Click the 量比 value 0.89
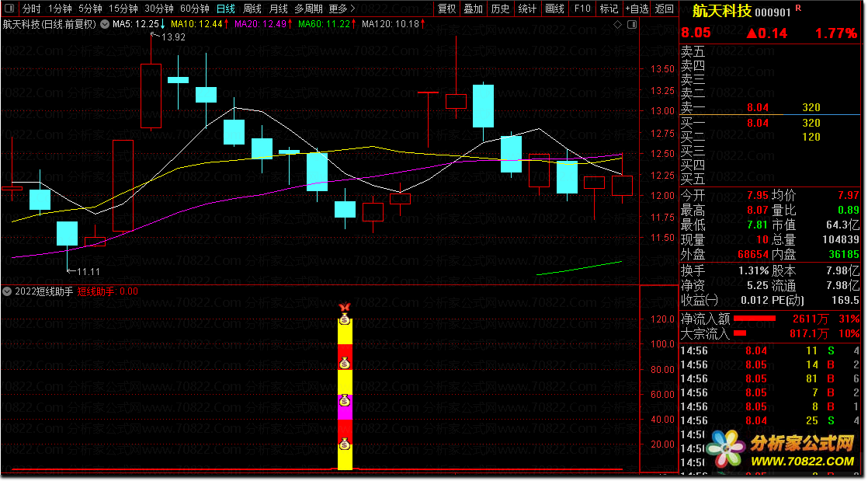The width and height of the screenshot is (868, 481). 848,211
